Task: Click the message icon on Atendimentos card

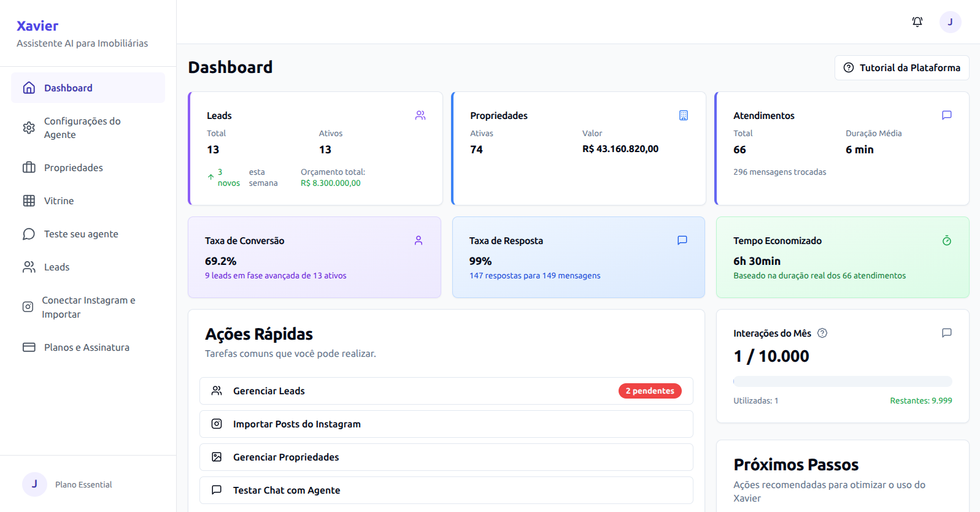Action: [947, 115]
